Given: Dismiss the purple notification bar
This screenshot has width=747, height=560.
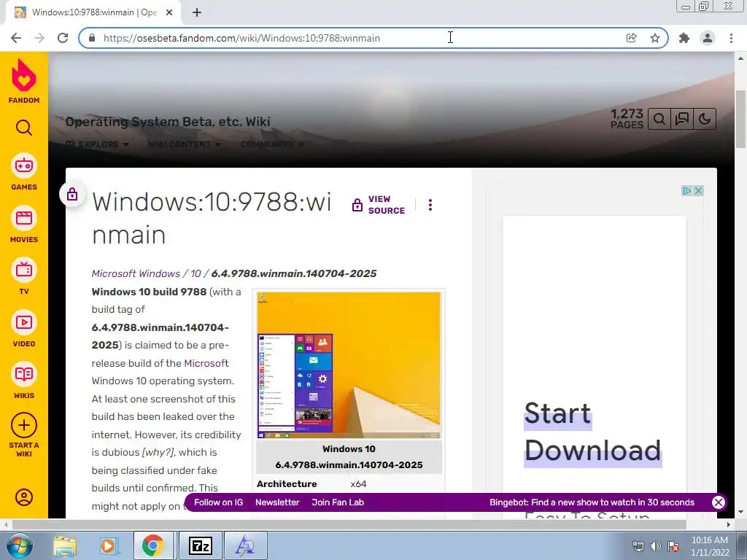Looking at the screenshot, I should [718, 502].
